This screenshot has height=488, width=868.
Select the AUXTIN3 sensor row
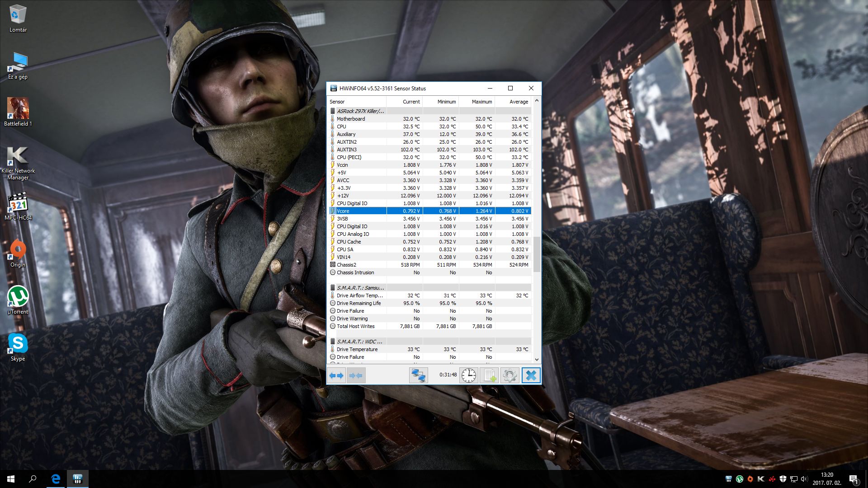tap(429, 150)
